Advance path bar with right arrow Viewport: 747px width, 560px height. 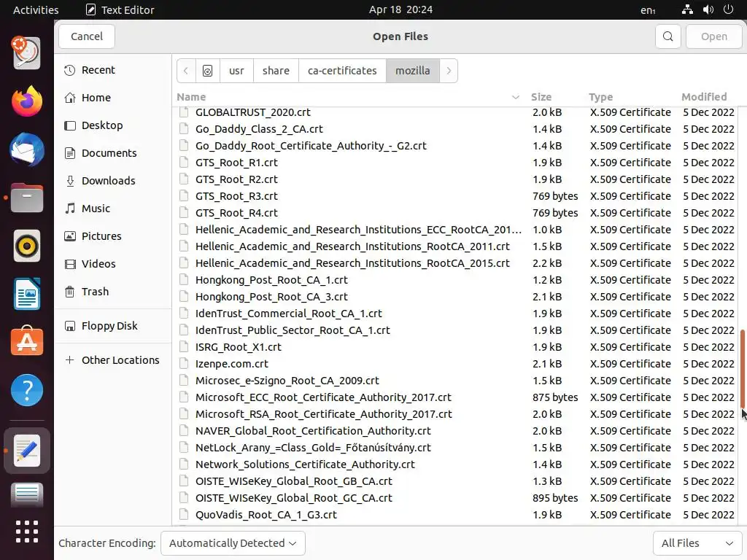[x=449, y=71]
